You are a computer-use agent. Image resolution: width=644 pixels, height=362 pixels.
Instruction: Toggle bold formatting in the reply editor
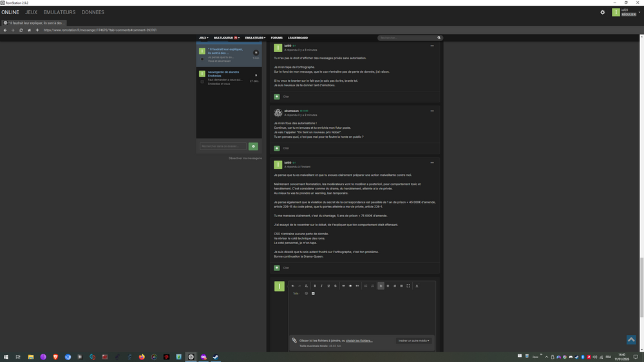coord(315,286)
